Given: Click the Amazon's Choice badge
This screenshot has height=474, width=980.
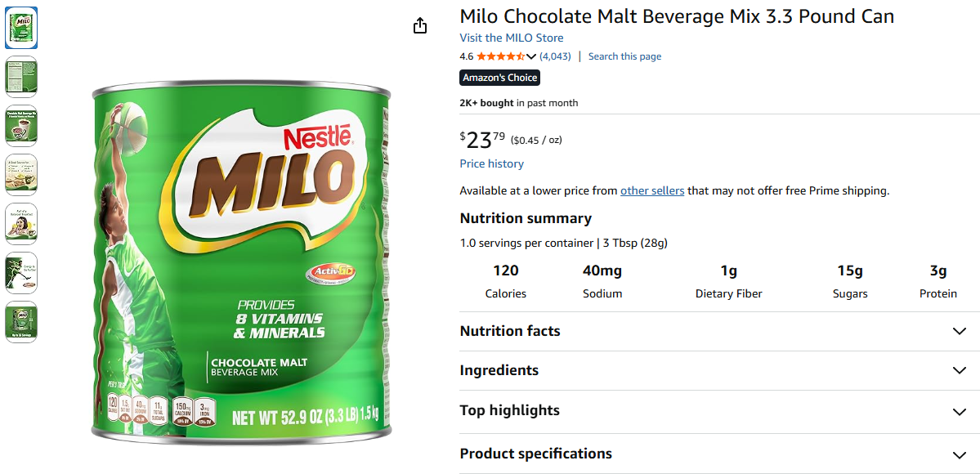Looking at the screenshot, I should point(500,78).
